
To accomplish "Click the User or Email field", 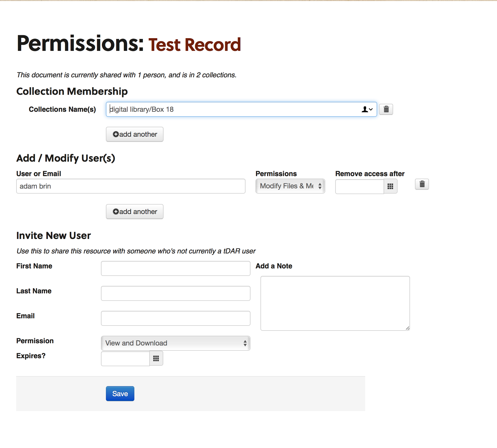I will click(x=131, y=186).
